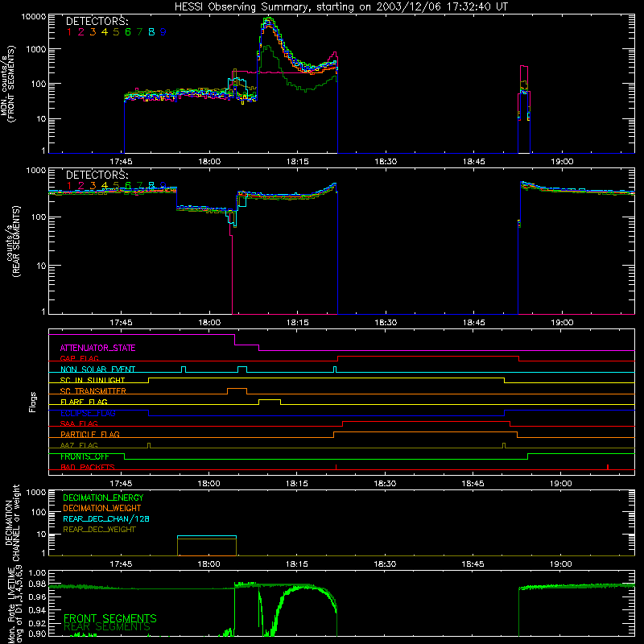Click detector 1 legend in rear segments plot
The height and width of the screenshot is (644, 644).
tap(69, 186)
